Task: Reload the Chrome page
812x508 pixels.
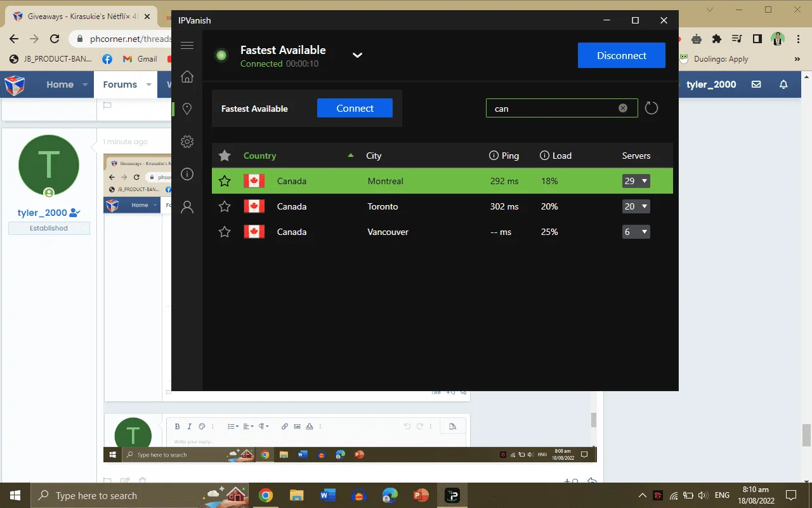Action: tap(55, 39)
